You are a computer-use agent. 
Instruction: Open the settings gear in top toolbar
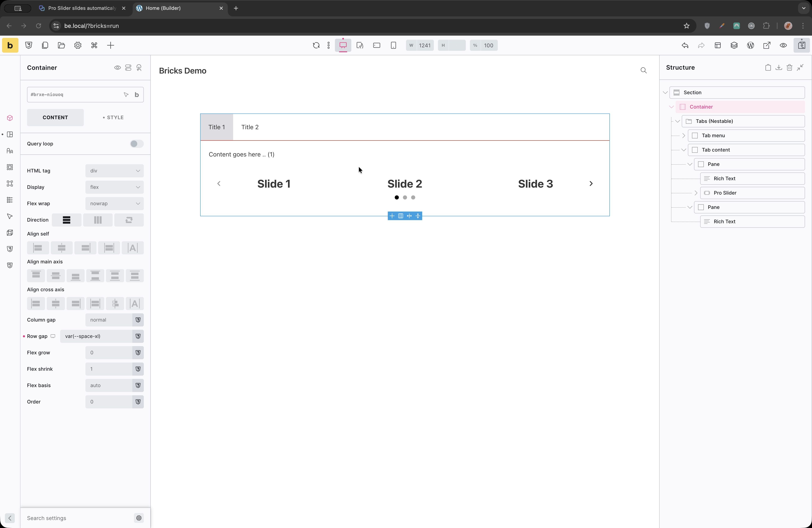[78, 45]
